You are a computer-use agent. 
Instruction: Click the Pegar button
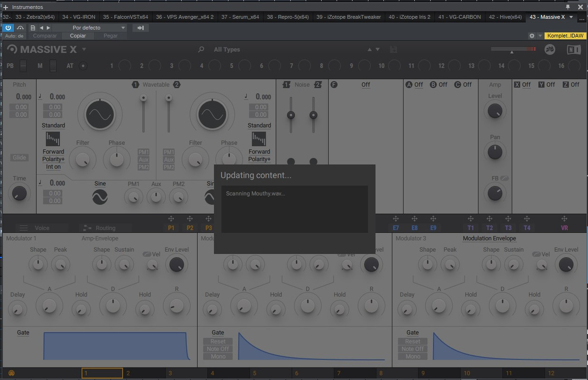(x=110, y=36)
